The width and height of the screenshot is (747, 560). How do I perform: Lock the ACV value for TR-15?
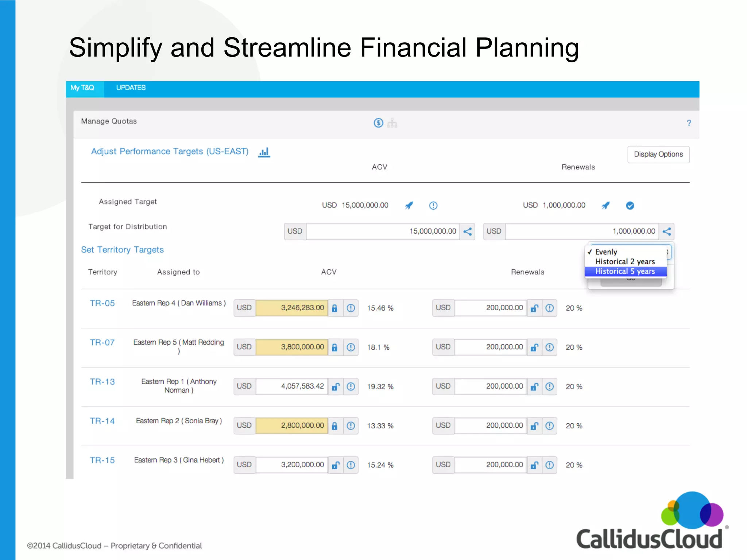[335, 465]
